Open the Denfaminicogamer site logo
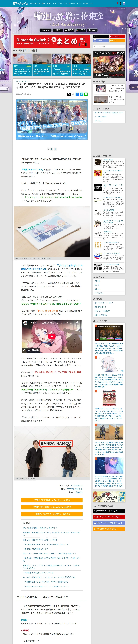138x644 pixels. pyautogui.click(x=20, y=4)
